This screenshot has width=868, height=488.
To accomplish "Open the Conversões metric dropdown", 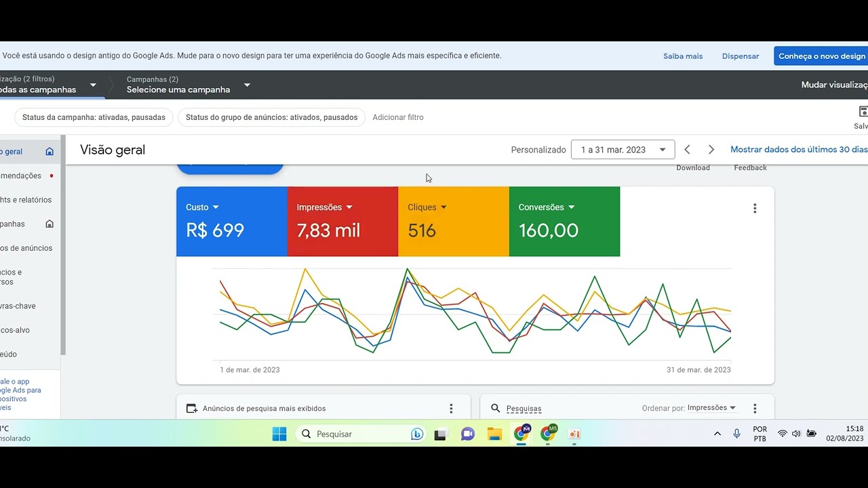I will pyautogui.click(x=547, y=207).
